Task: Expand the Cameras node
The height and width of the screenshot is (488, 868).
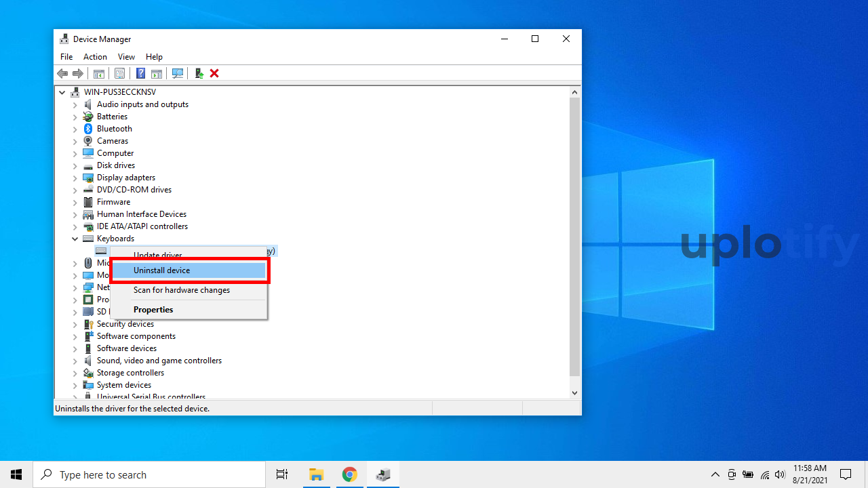Action: pos(75,141)
